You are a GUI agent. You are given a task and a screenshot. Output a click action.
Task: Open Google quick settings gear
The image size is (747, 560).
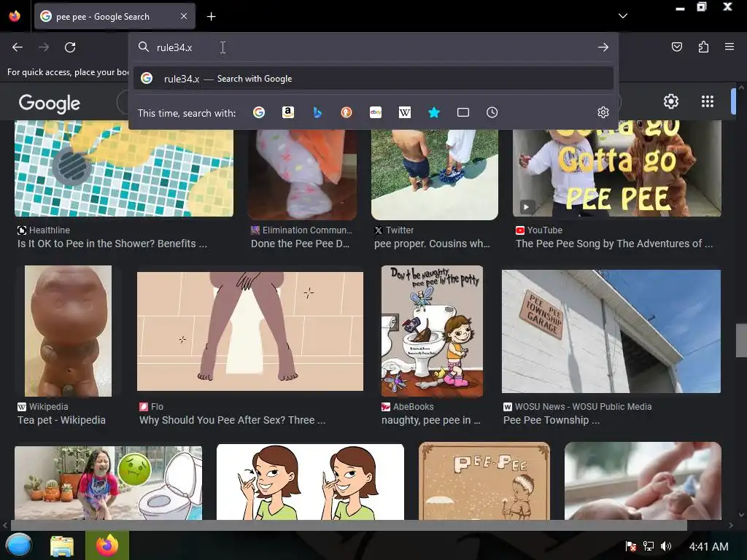pos(671,101)
